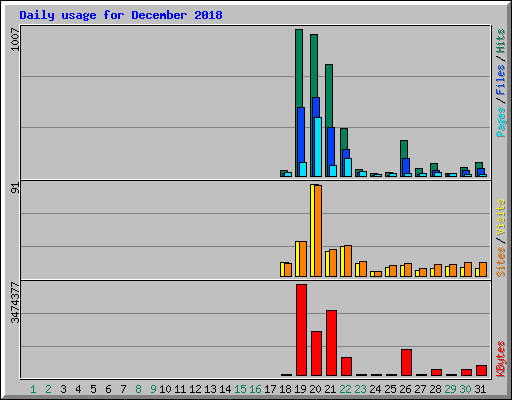Click the 1007 hits axis maximum

tap(15, 40)
